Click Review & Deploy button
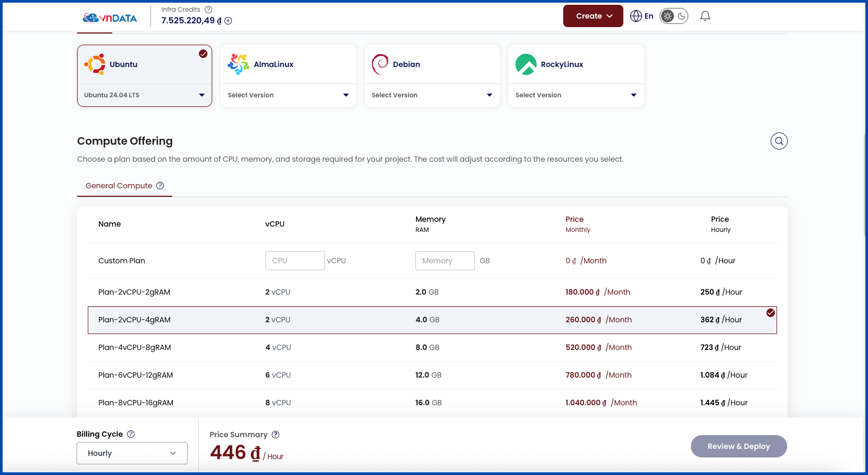The width and height of the screenshot is (868, 475). point(739,446)
